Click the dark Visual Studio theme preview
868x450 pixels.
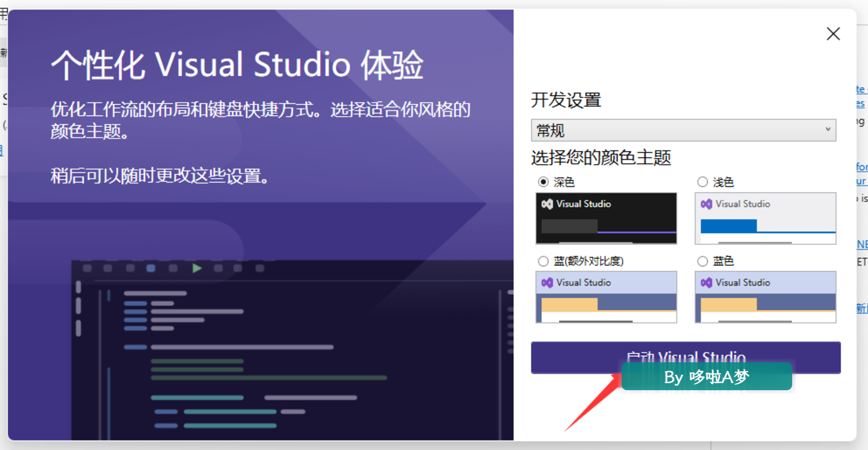pyautogui.click(x=606, y=218)
